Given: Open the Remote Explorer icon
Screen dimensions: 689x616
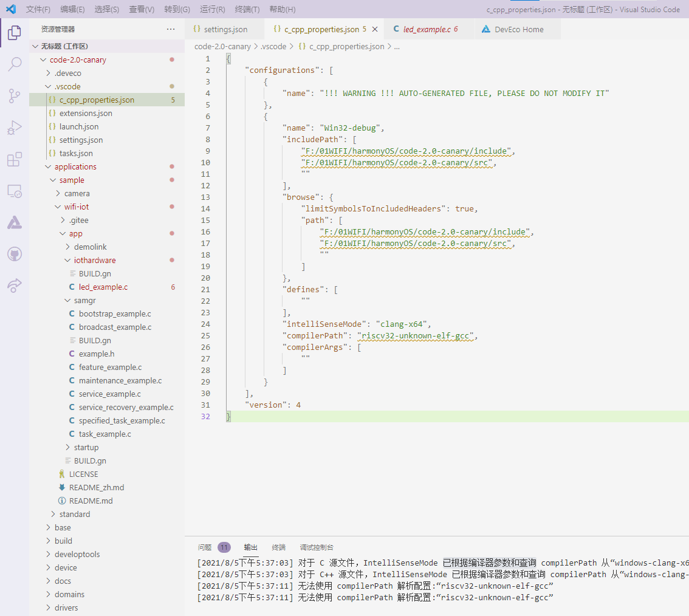Looking at the screenshot, I should coord(15,191).
